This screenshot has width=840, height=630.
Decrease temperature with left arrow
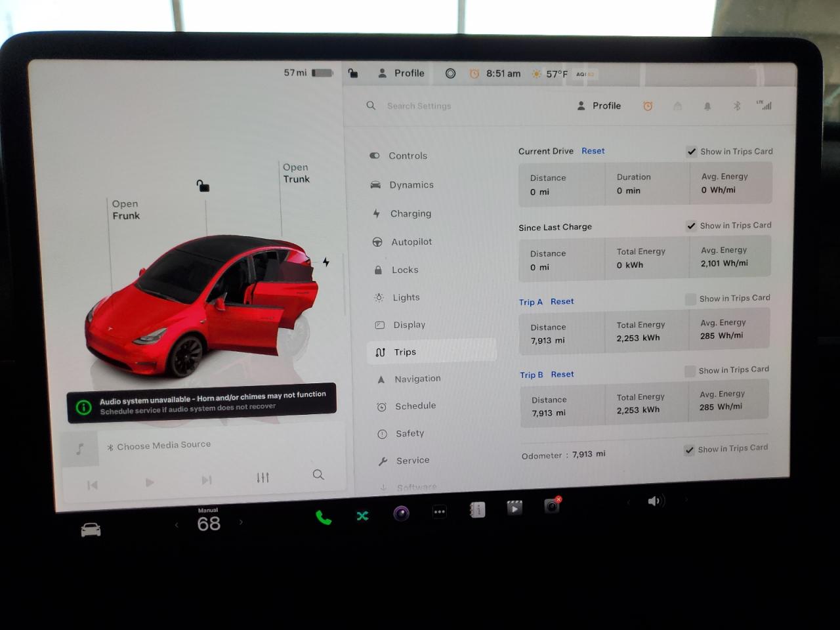pos(177,525)
